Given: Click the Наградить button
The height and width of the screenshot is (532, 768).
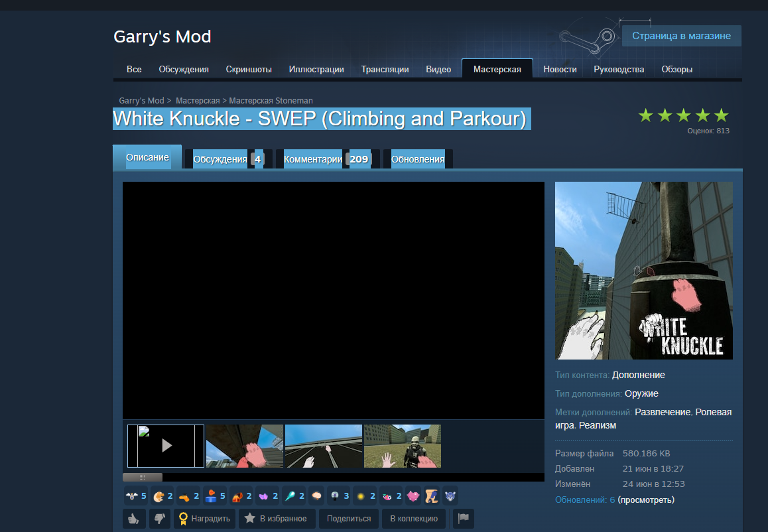Looking at the screenshot, I should (205, 518).
